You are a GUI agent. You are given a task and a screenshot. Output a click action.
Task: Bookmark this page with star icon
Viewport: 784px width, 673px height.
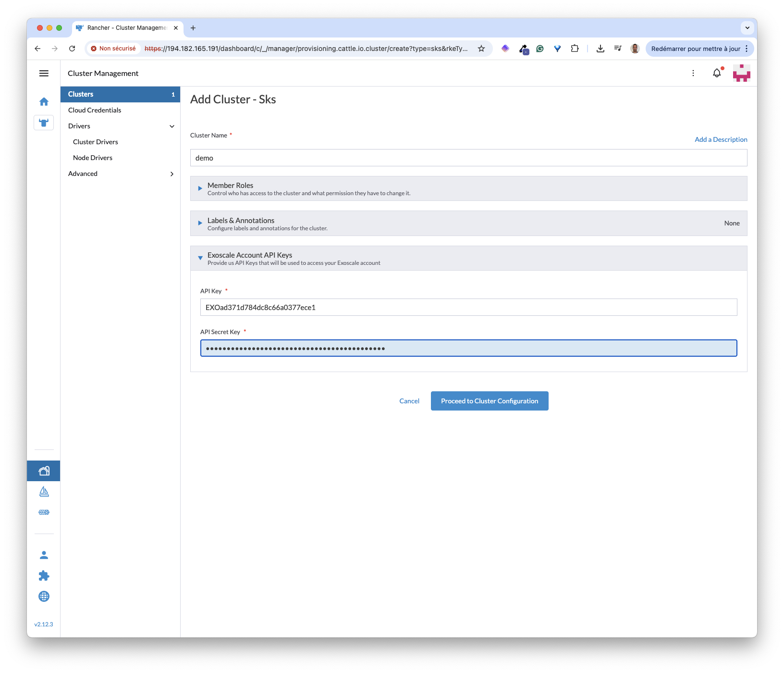[x=481, y=49]
